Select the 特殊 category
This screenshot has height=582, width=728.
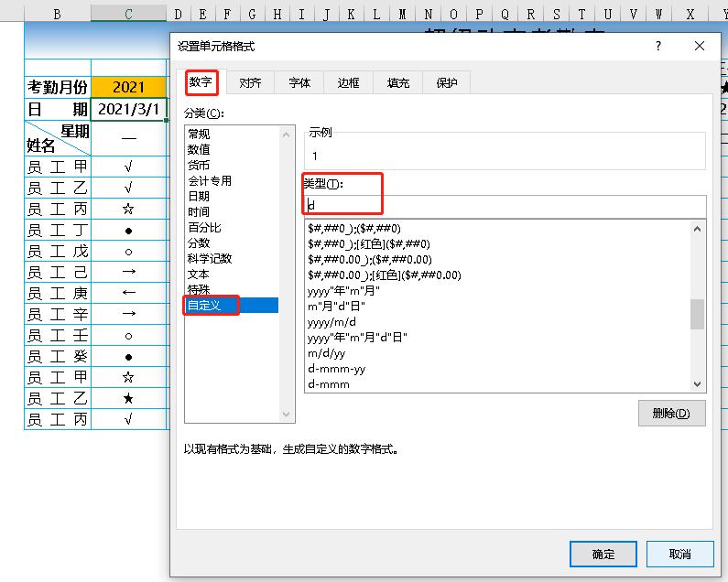(232, 289)
